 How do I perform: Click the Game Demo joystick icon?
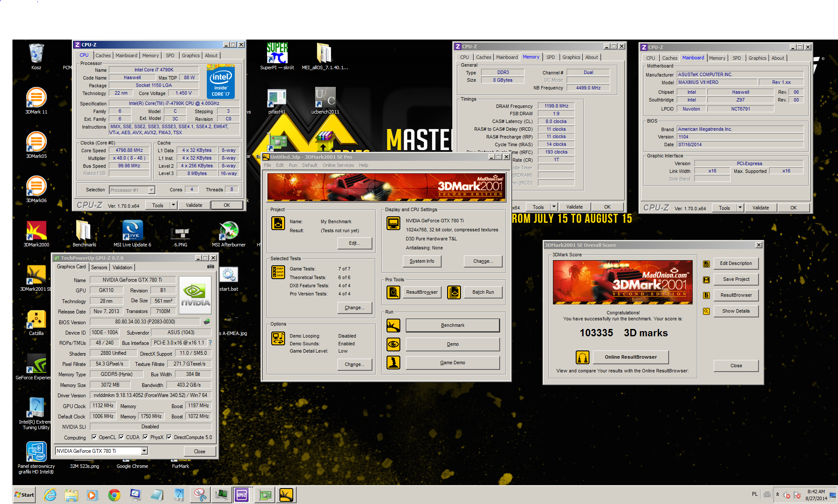[393, 363]
